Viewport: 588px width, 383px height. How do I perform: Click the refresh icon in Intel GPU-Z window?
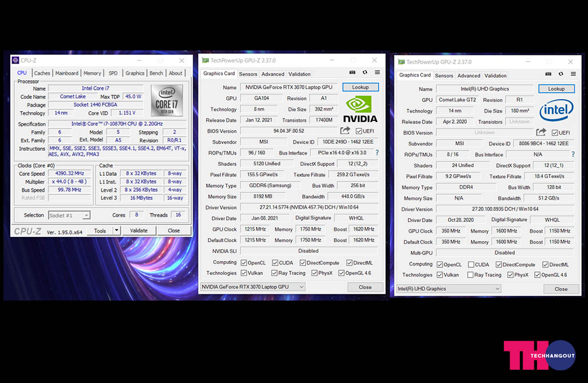[561, 74]
